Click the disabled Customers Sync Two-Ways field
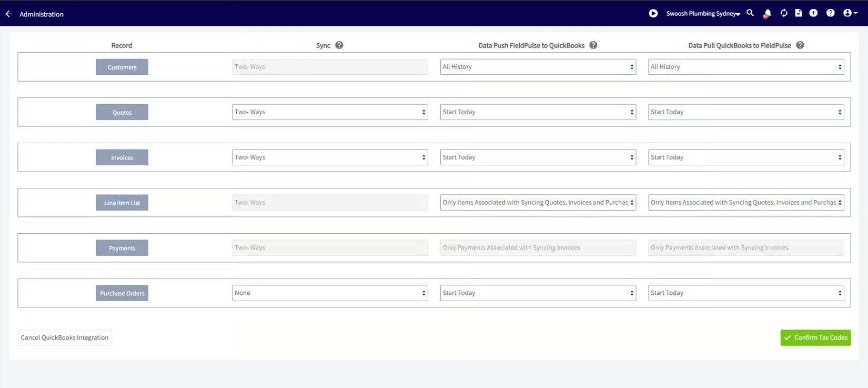868x388 pixels. coord(330,67)
